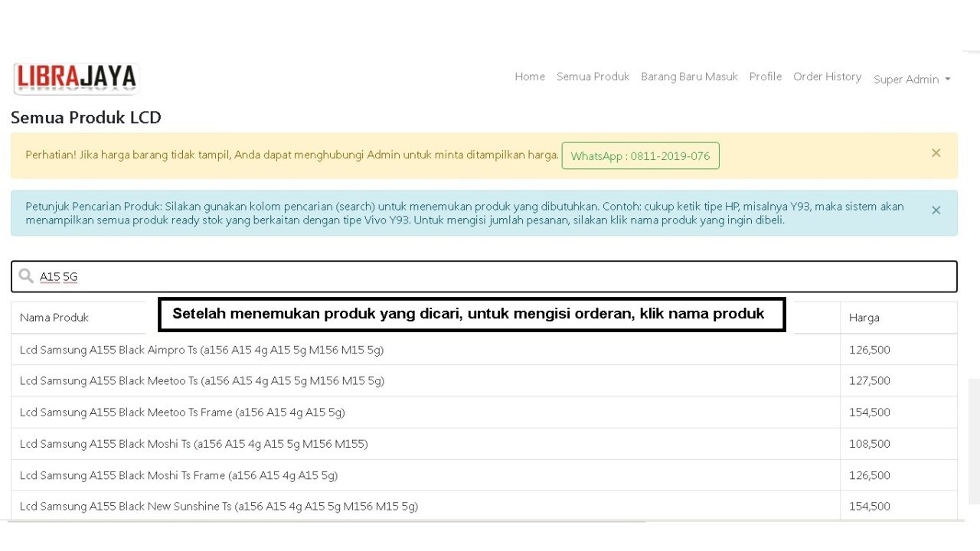Click price 108,500
980x551 pixels.
(x=869, y=444)
